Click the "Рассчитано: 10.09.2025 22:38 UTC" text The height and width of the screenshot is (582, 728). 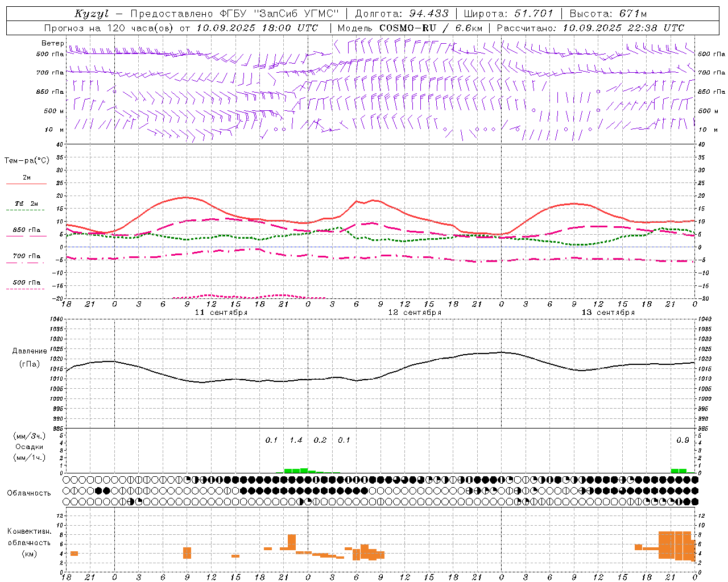(x=590, y=28)
